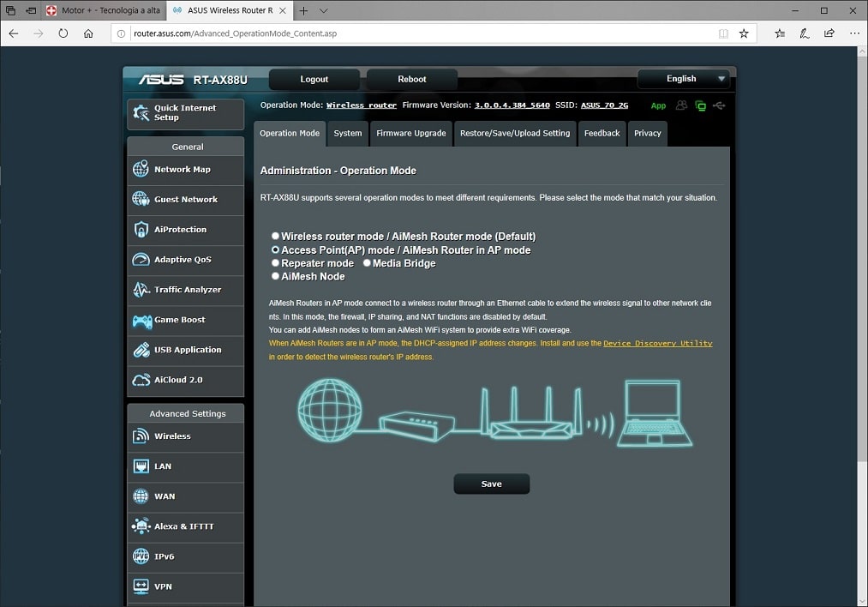Click the AiCloud 2.0 cloud icon

coord(141,381)
